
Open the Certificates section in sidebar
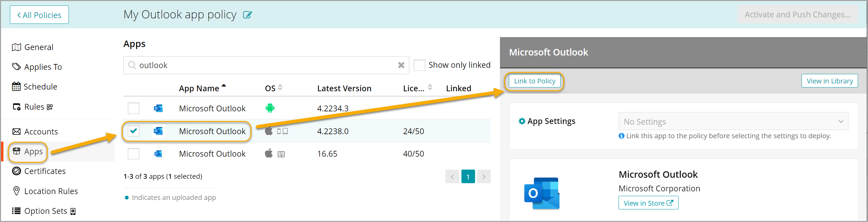click(45, 171)
